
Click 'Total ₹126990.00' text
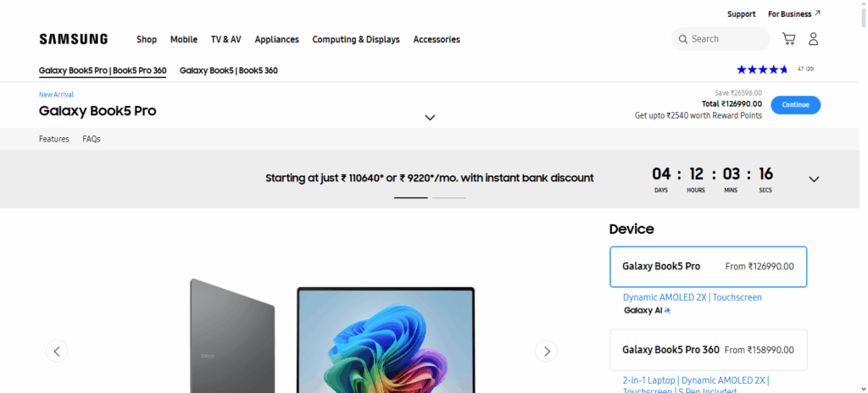(x=732, y=103)
